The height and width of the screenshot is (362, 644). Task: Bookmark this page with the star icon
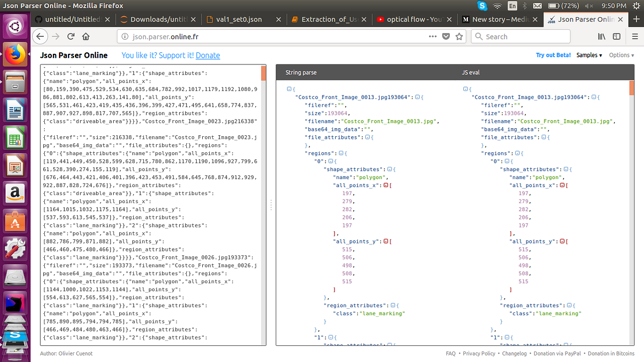458,36
